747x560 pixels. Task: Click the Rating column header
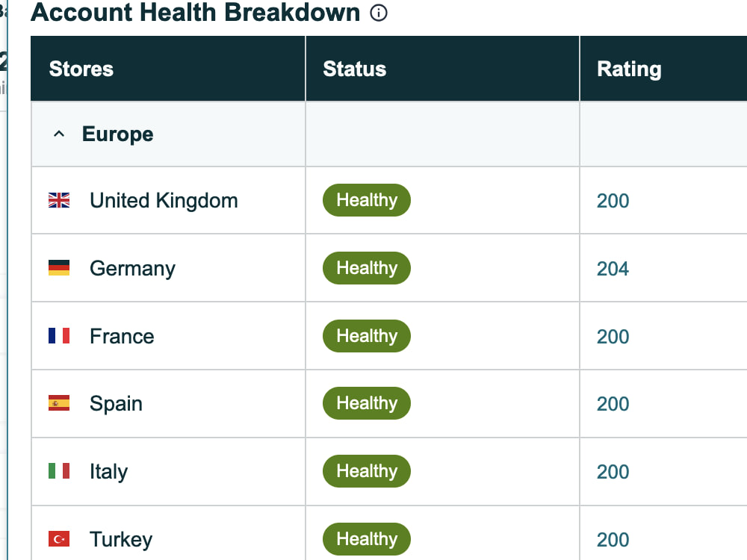click(x=663, y=69)
